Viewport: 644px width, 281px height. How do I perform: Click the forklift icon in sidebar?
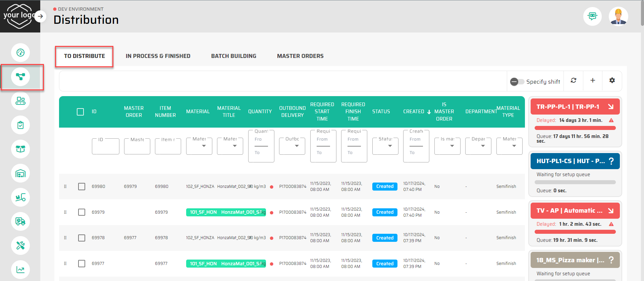coord(20,197)
